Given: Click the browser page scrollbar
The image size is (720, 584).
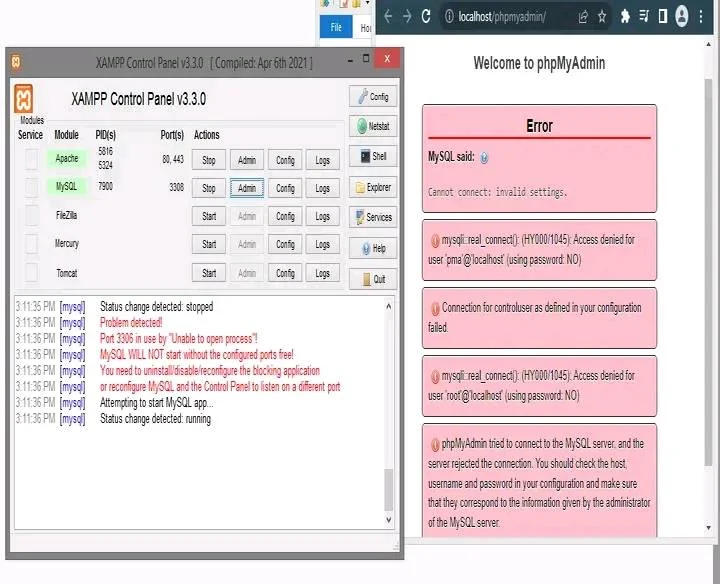Looking at the screenshot, I should (709, 271).
